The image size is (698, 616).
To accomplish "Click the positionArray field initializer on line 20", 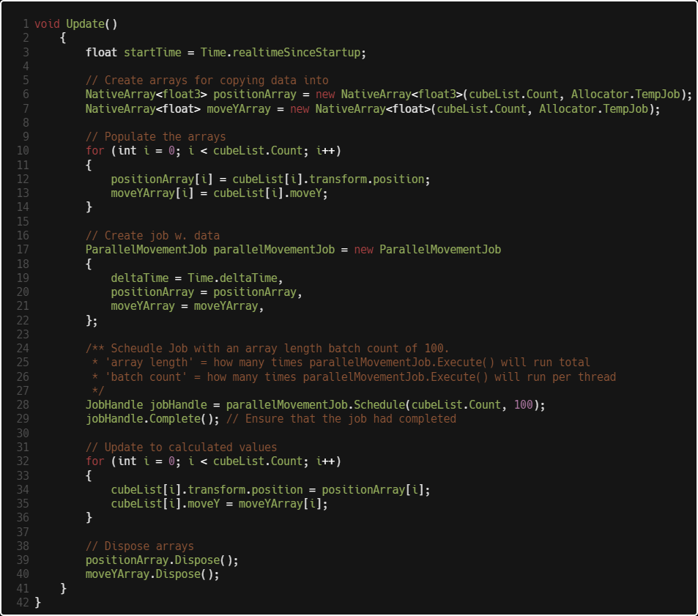I will pos(152,292).
